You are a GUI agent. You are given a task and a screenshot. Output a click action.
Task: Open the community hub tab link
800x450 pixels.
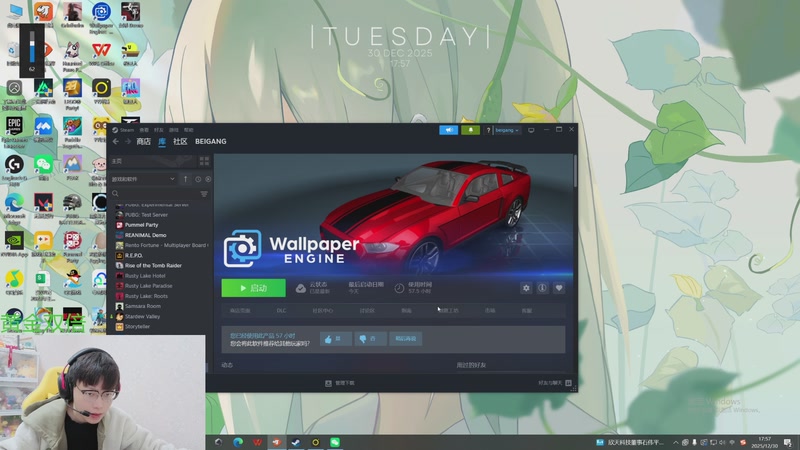point(322,311)
